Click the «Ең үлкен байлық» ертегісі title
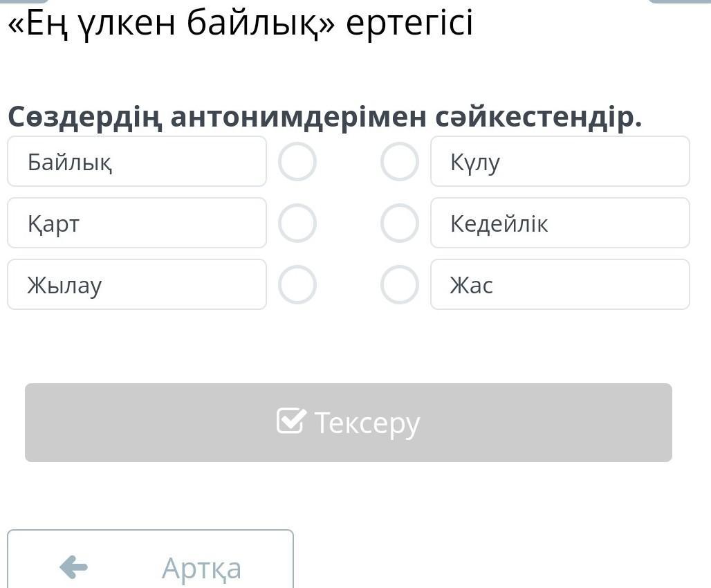The image size is (711, 588). (x=240, y=24)
